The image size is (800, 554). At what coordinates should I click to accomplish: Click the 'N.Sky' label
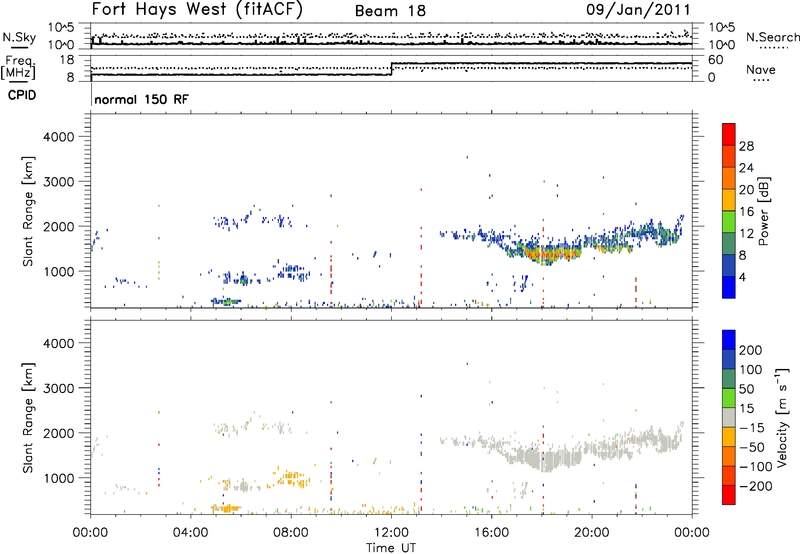point(19,37)
